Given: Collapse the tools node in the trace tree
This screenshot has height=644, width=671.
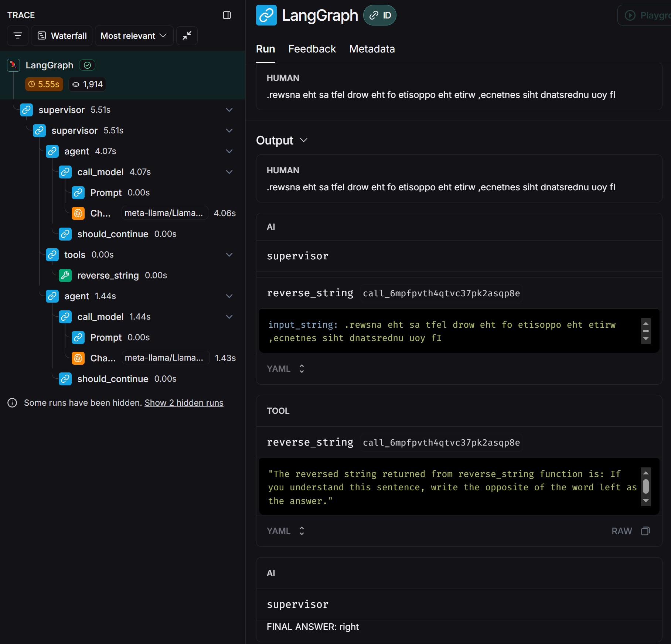Looking at the screenshot, I should click(229, 255).
